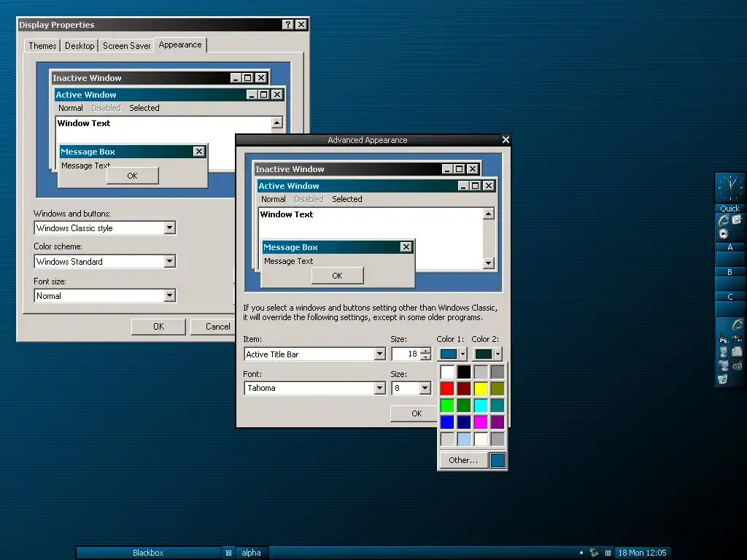Select the Appearance tab
Image resolution: width=747 pixels, height=560 pixels.
tap(180, 44)
